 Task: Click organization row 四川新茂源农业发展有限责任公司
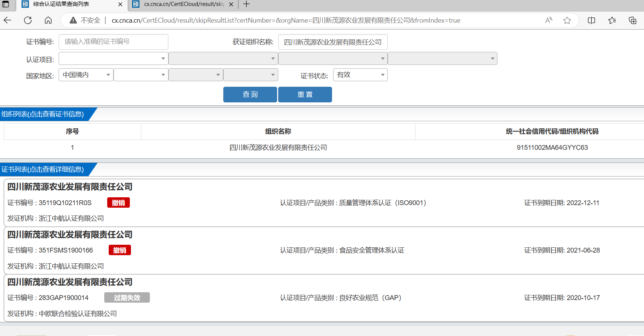pos(278,148)
